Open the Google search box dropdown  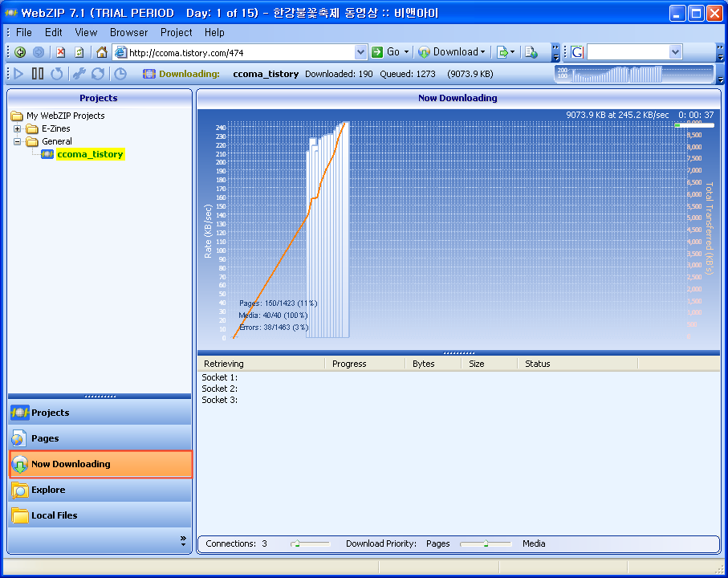[x=676, y=52]
